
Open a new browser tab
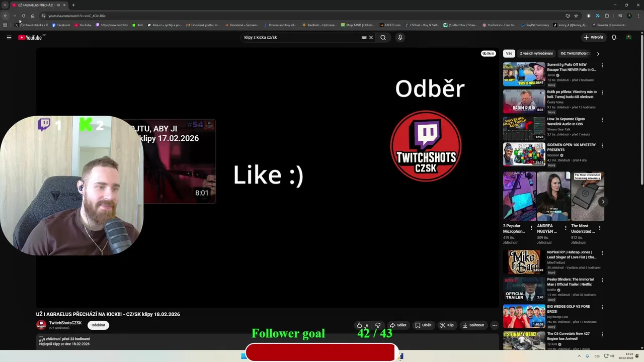(x=73, y=5)
